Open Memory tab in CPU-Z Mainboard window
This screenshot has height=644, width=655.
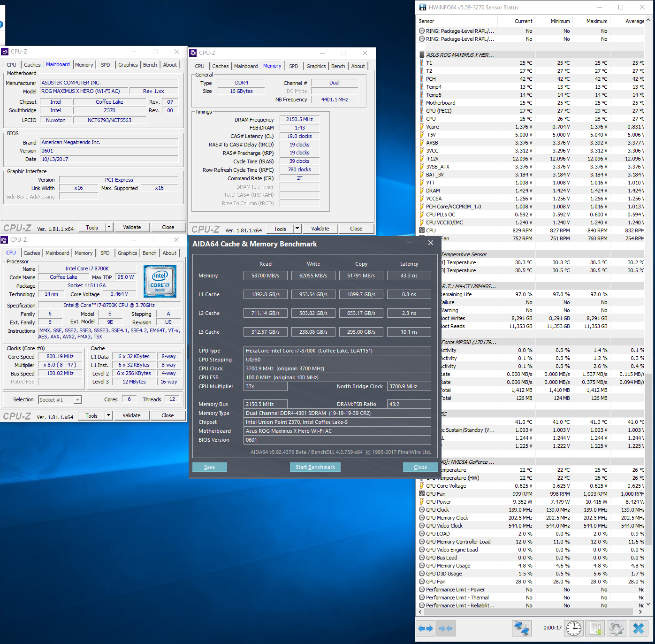click(x=84, y=65)
